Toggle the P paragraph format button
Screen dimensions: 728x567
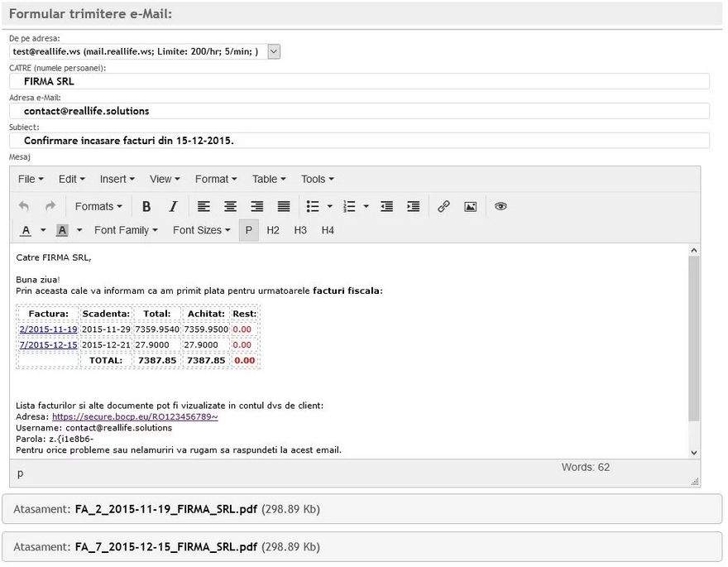point(248,230)
